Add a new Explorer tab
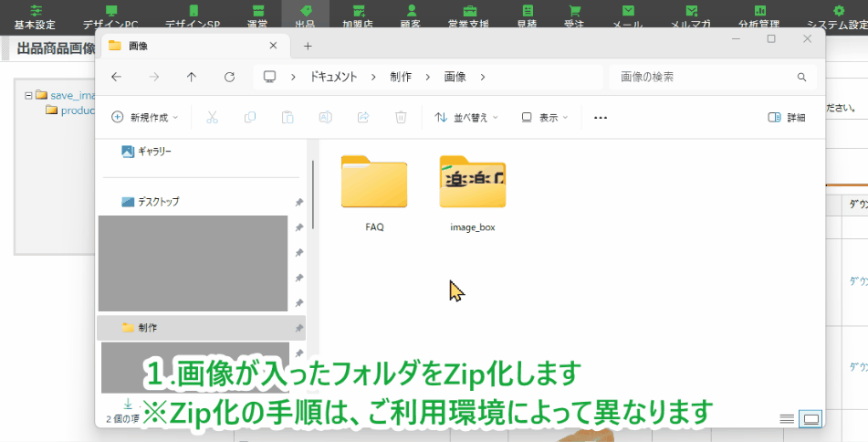 pos(308,46)
